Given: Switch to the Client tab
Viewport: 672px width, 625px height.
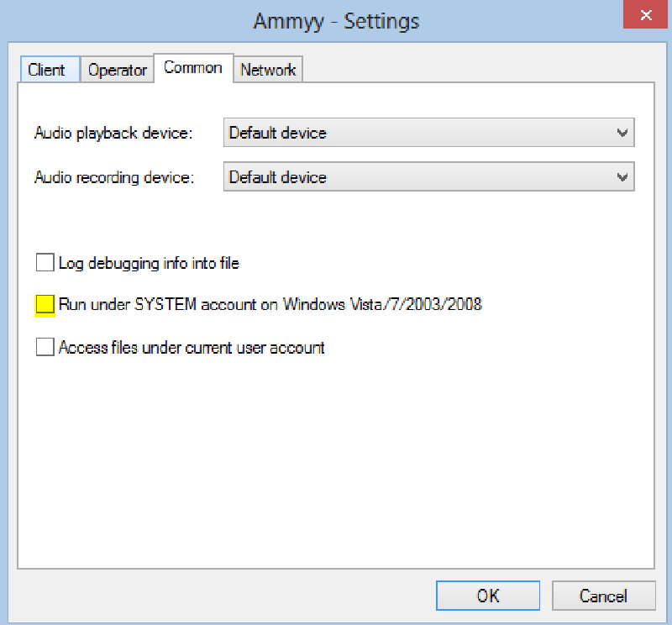Looking at the screenshot, I should pyautogui.click(x=50, y=69).
